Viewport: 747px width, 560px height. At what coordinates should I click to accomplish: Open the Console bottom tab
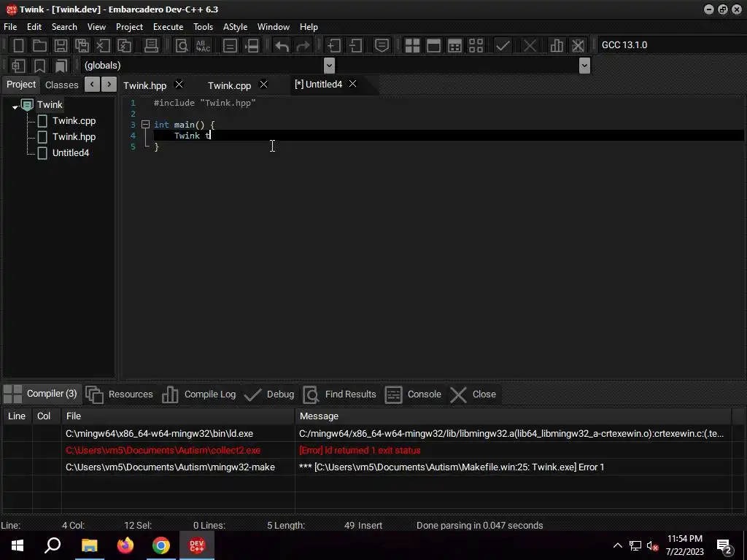pos(413,394)
